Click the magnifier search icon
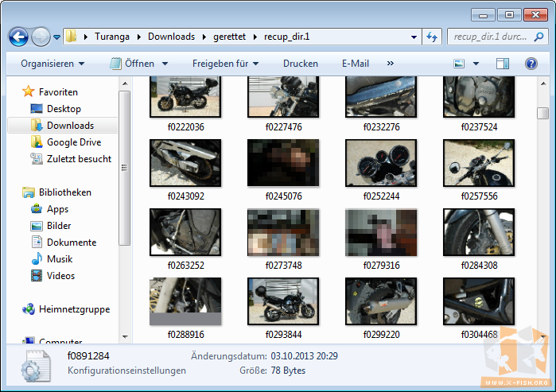 (x=539, y=37)
